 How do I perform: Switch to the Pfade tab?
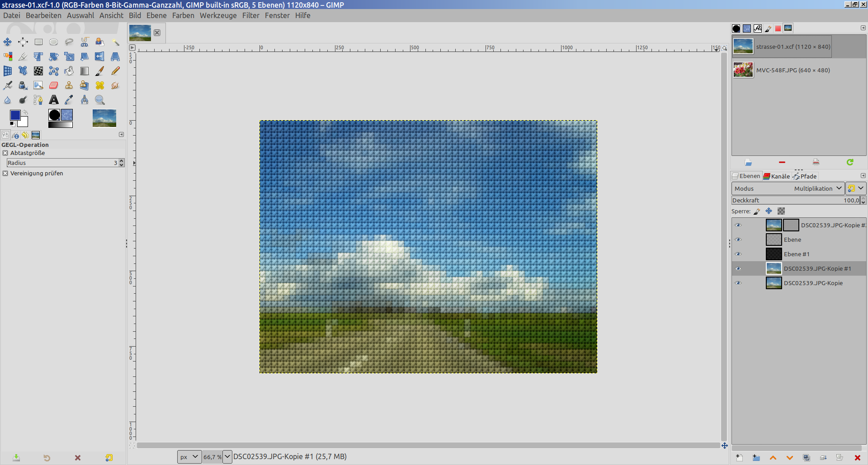coord(805,176)
